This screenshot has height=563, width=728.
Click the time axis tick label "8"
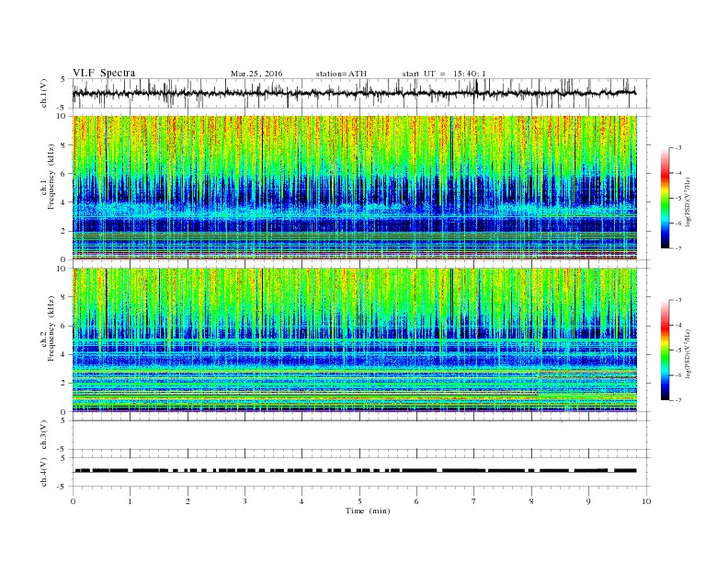click(531, 501)
